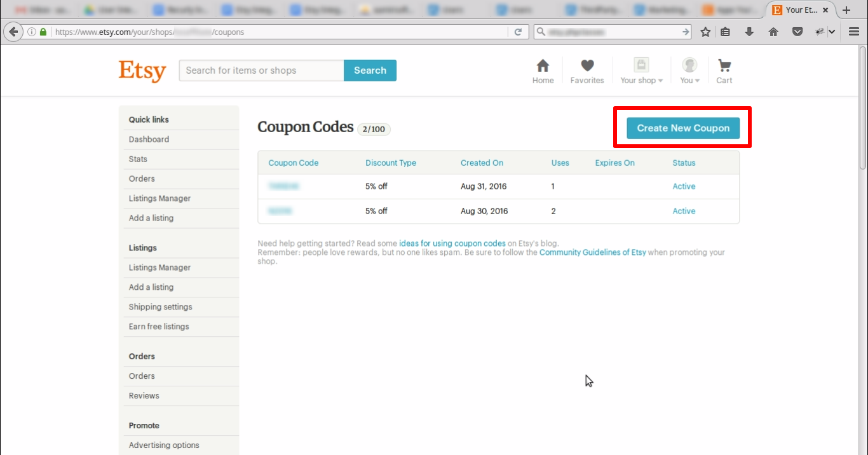
Task: Open the Home icon in Etsy header
Action: (543, 71)
